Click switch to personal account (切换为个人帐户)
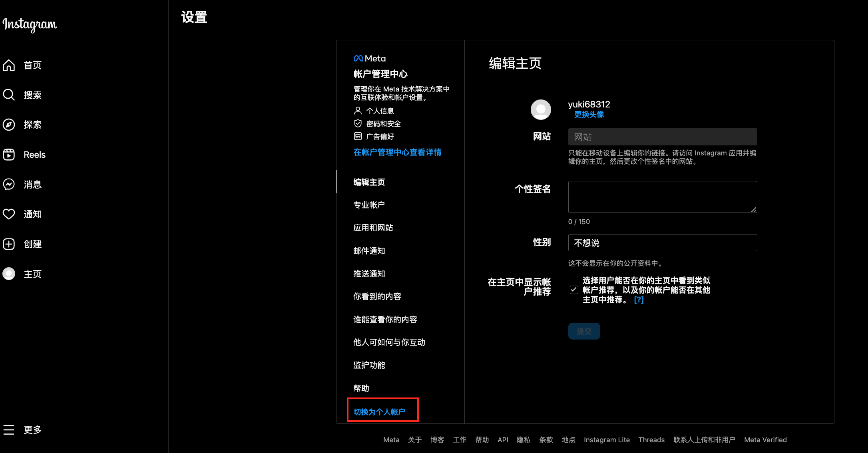Screen dimensions: 868x453 coord(379,412)
